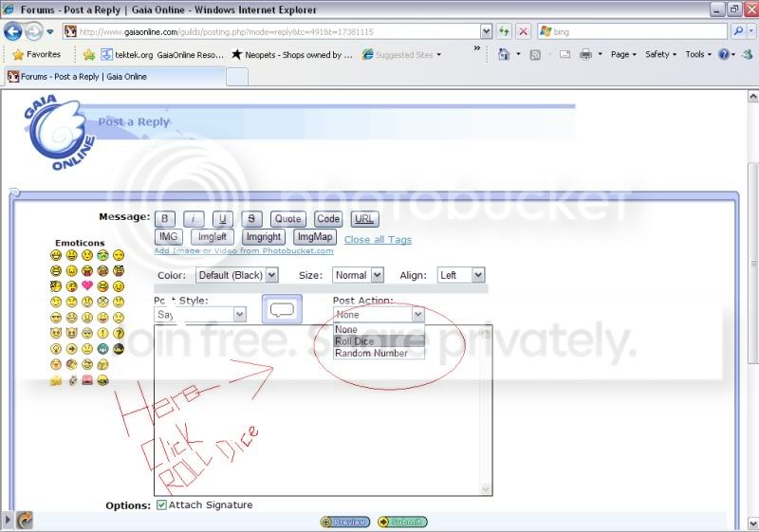Open the home page icon
The image size is (759, 532).
(504, 54)
